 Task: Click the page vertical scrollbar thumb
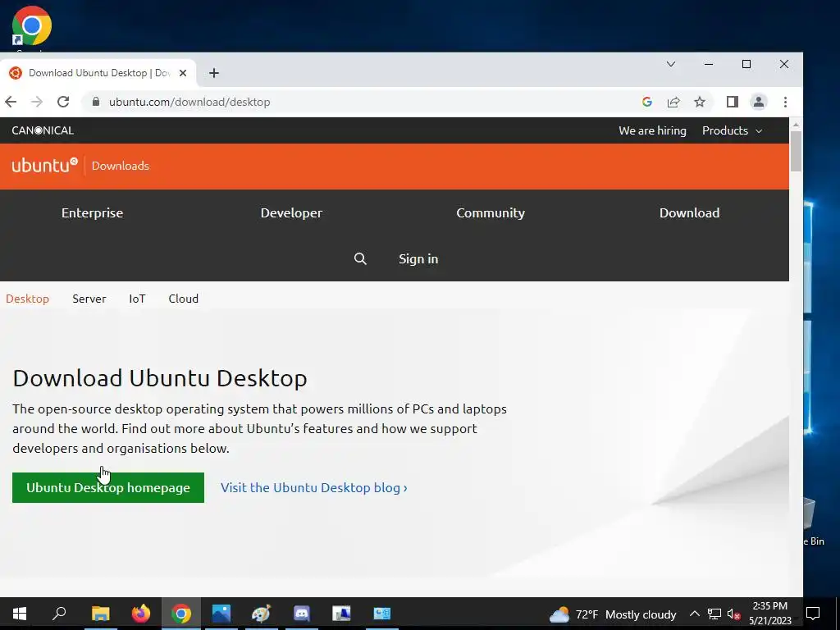coord(796,151)
